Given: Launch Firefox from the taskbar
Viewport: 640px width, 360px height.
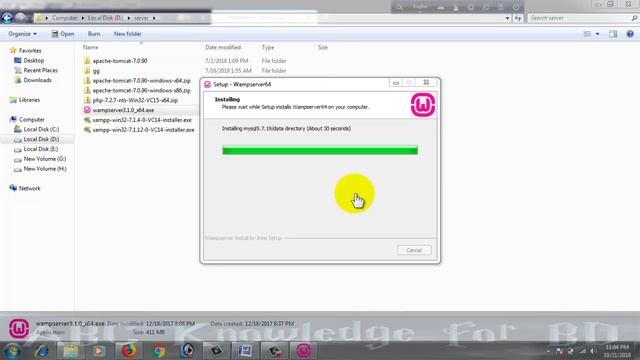Looking at the screenshot, I should [129, 351].
